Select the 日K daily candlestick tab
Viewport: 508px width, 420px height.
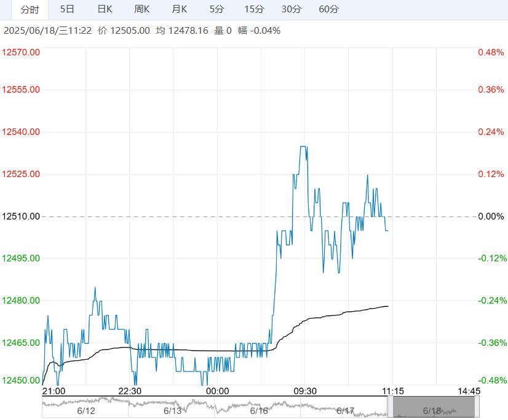[x=105, y=9]
